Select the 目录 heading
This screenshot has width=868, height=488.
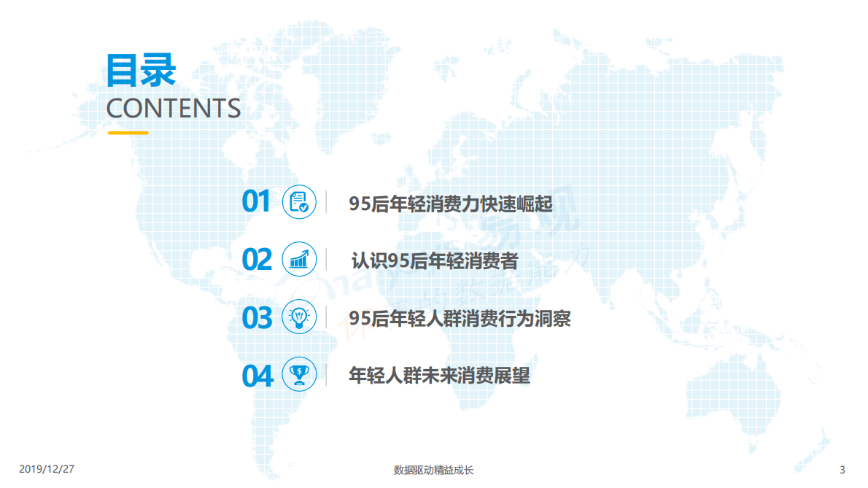142,71
